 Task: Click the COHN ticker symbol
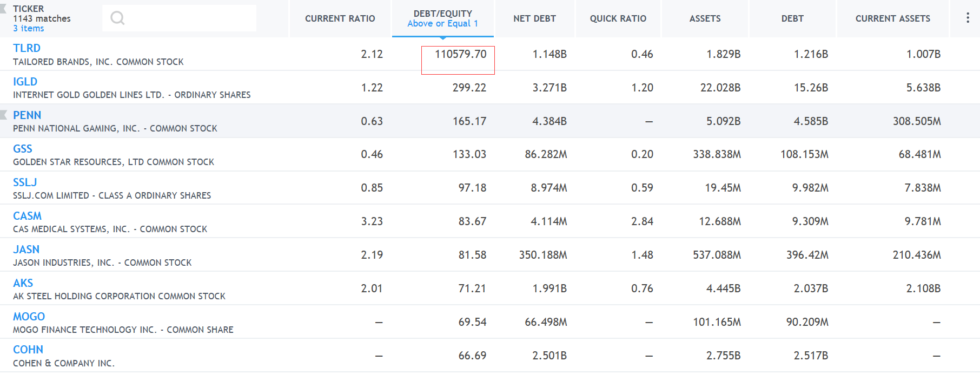[x=28, y=350]
